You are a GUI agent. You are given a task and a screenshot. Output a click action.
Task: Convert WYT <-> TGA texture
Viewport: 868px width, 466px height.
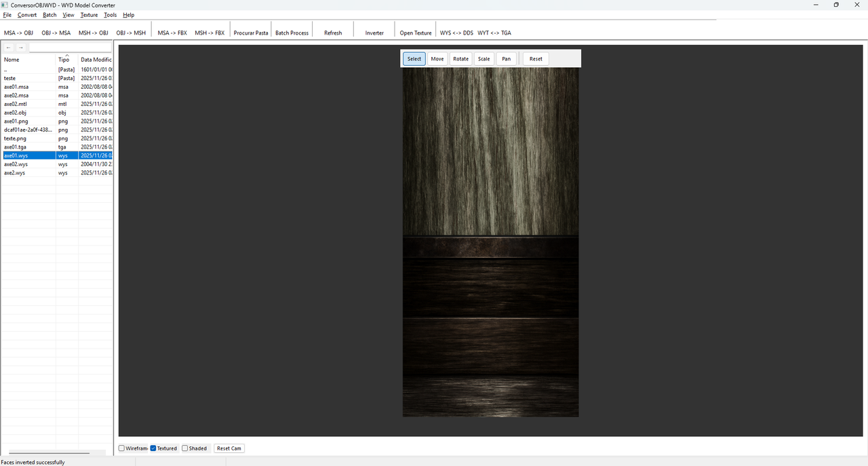(494, 33)
